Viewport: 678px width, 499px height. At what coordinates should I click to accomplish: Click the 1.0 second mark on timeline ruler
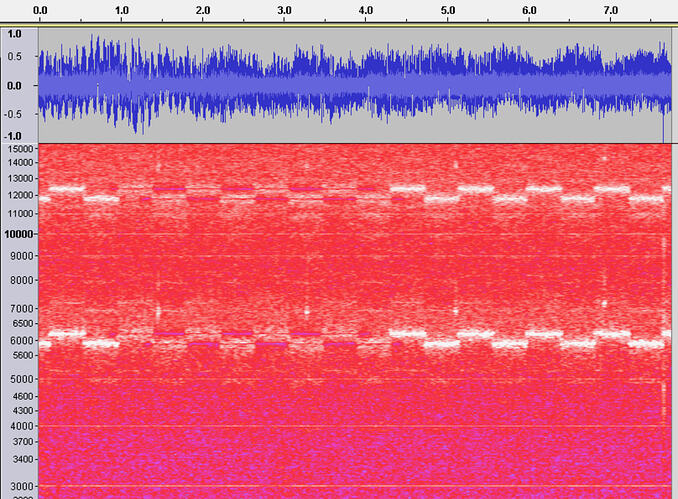coord(121,10)
